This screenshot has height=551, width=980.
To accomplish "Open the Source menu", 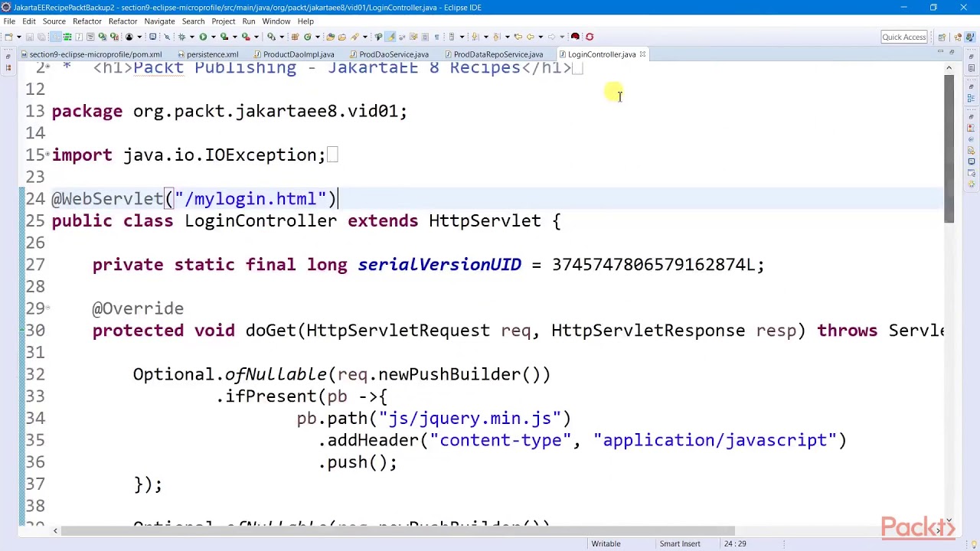I will 54,21.
